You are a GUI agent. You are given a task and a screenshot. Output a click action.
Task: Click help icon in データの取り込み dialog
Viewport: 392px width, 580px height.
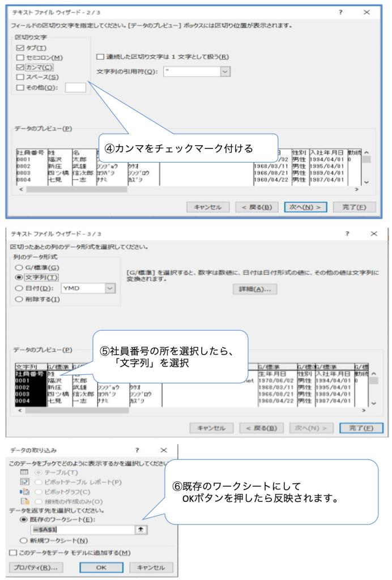click(x=137, y=450)
